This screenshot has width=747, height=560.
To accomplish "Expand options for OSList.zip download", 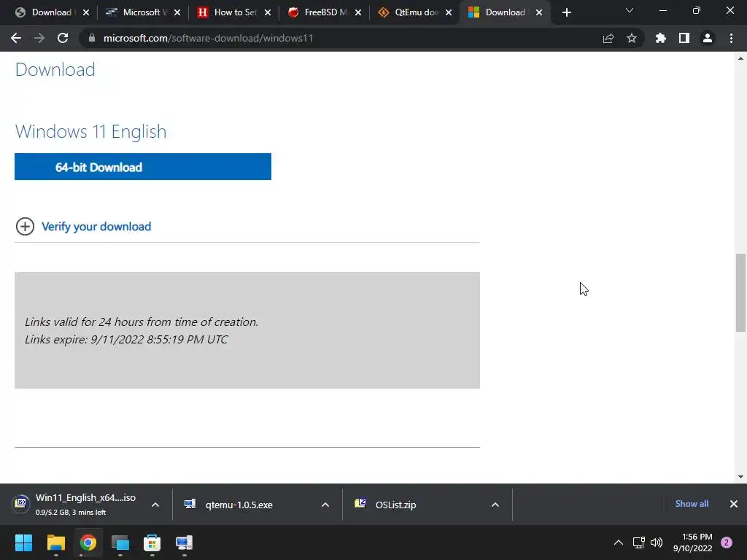I will 495,505.
